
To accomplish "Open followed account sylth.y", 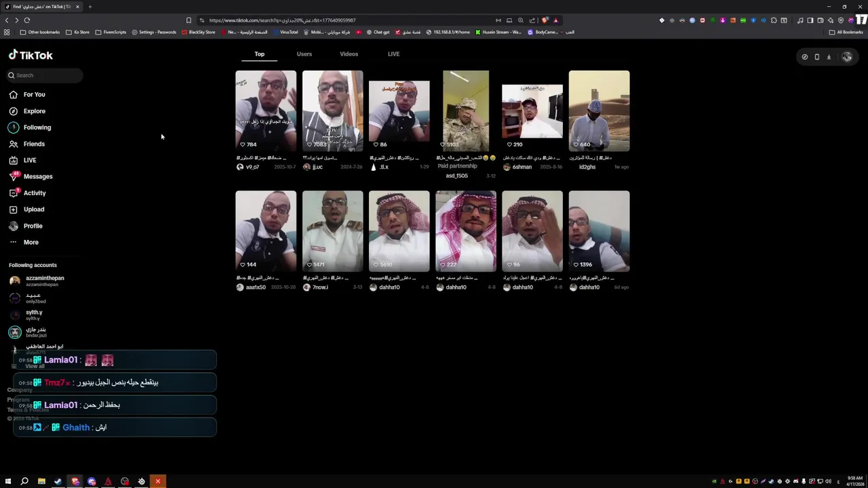I will (26, 314).
